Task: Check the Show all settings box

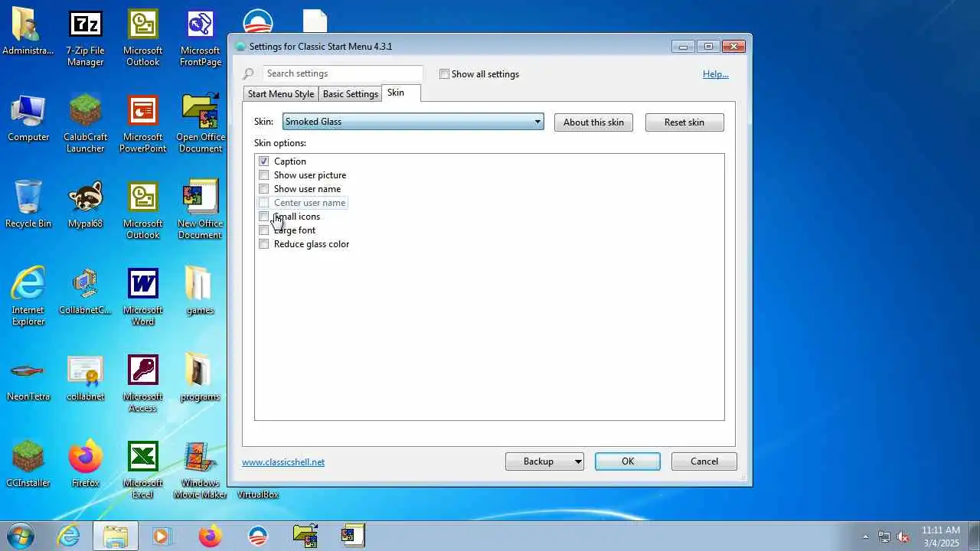Action: [444, 74]
